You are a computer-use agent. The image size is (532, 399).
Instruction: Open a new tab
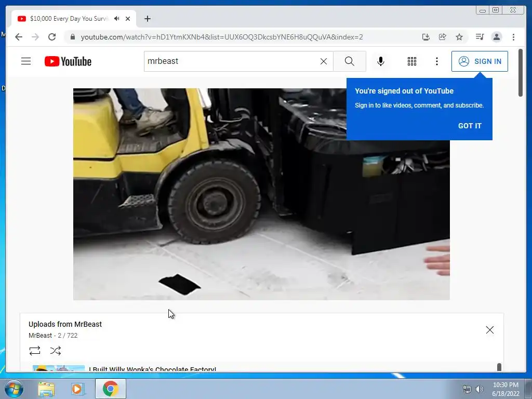pos(147,19)
